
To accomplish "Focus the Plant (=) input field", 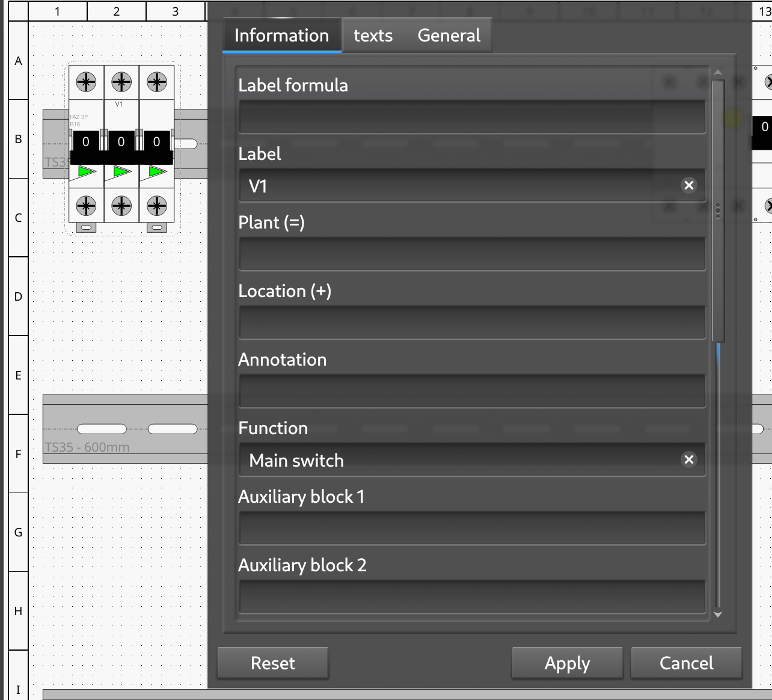I will (472, 254).
